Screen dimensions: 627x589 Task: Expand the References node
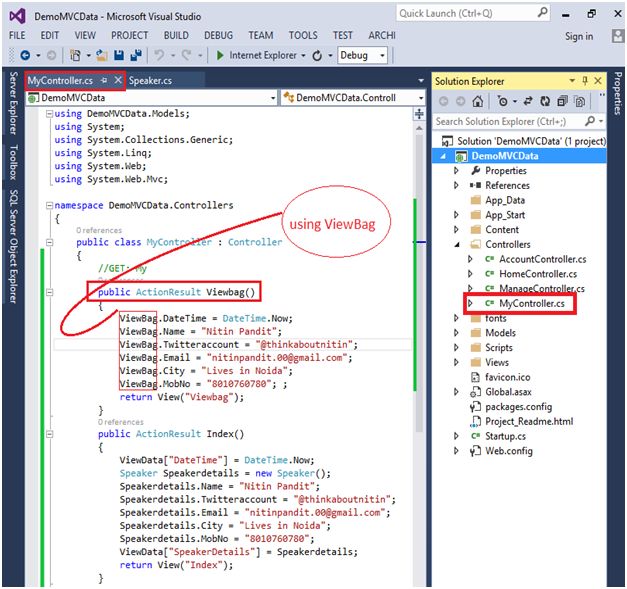[x=456, y=186]
